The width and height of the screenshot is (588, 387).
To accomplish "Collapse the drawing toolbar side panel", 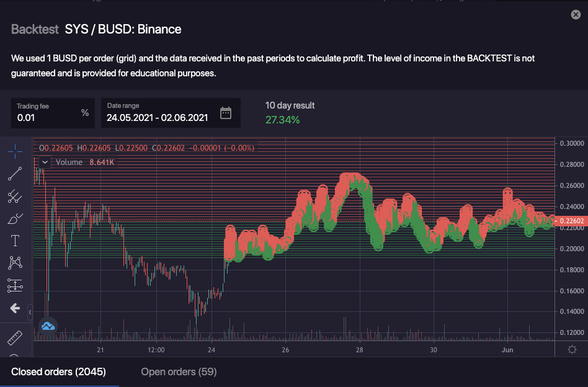I will coord(30,312).
